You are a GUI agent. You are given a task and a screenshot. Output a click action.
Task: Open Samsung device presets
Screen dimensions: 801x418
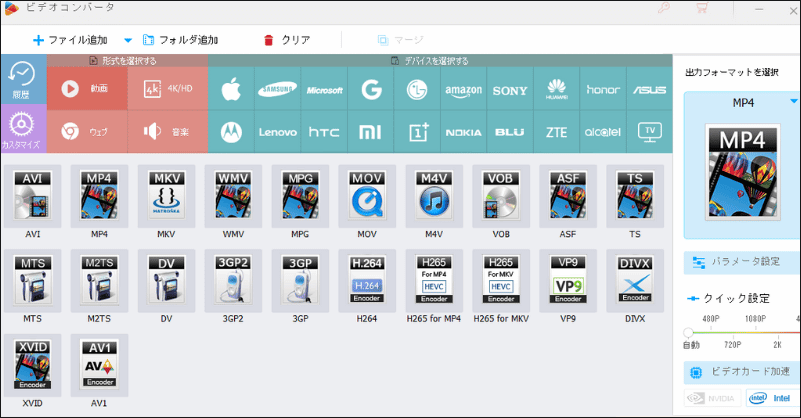277,89
